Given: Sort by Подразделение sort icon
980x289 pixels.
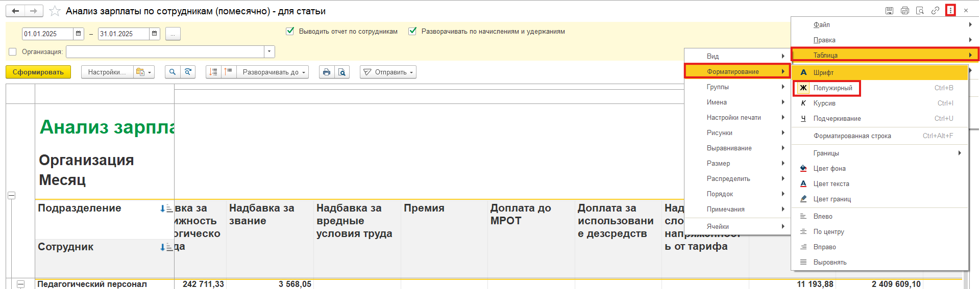Looking at the screenshot, I should (x=166, y=208).
